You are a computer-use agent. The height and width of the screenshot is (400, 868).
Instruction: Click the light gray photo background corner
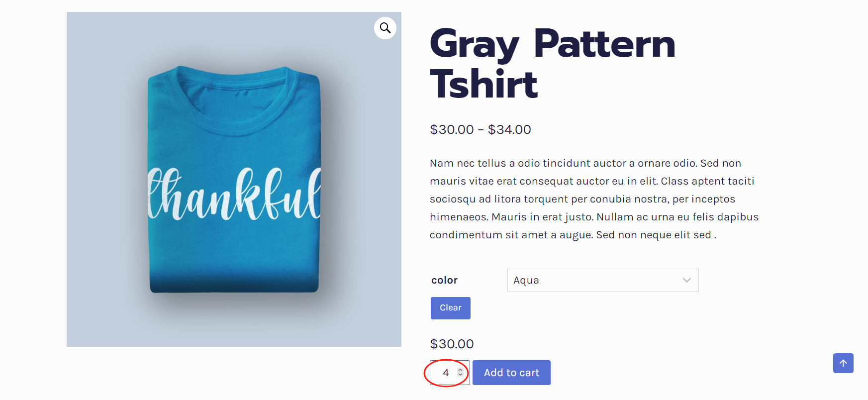point(85,328)
